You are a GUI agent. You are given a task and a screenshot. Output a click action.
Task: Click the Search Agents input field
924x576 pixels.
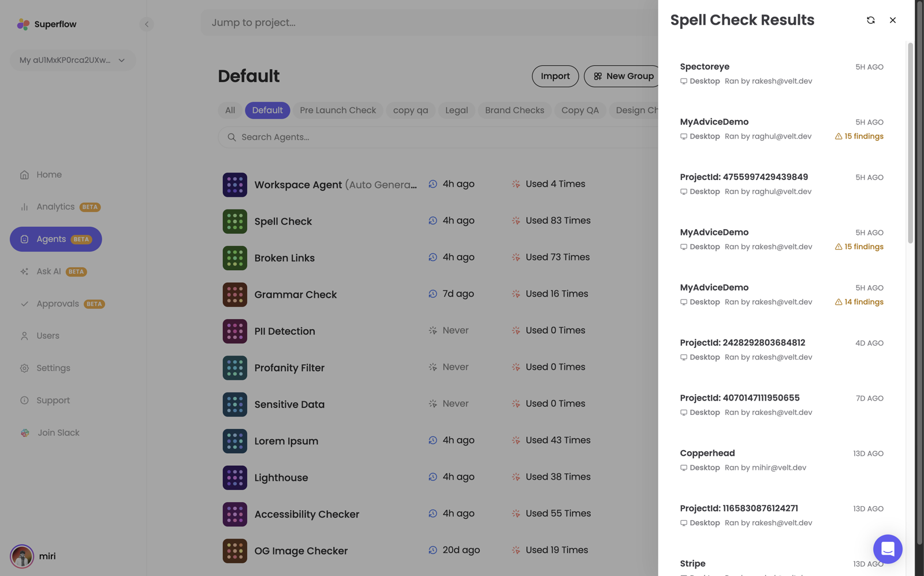pos(438,137)
